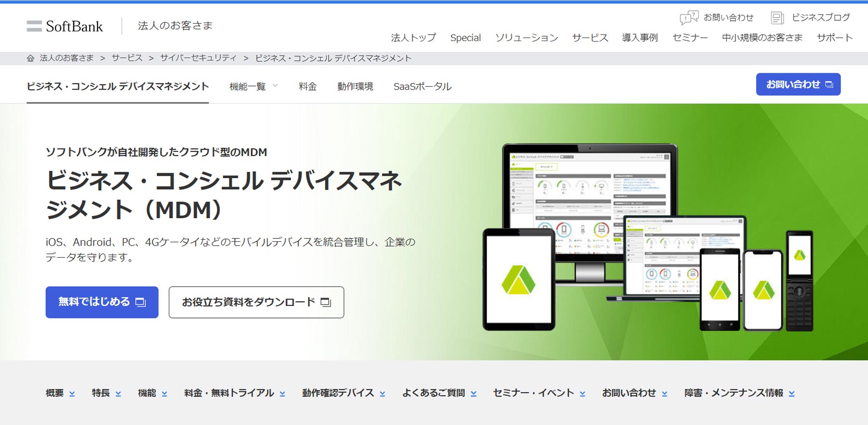
Task: Click the blue お問い合わせ button
Action: pyautogui.click(x=798, y=84)
